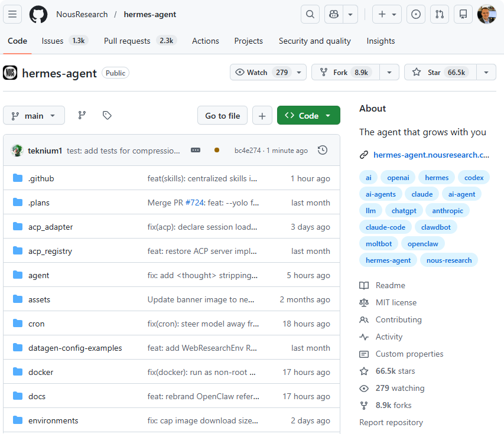Open the teknium1 author link
The width and height of the screenshot is (504, 434).
pos(45,151)
